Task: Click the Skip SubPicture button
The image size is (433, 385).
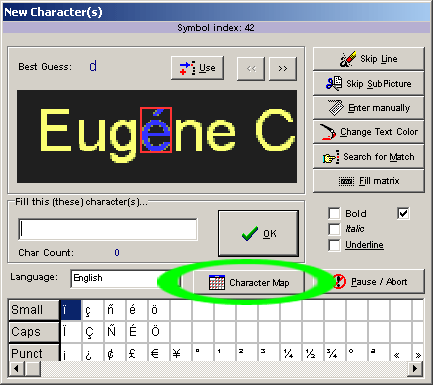Action: (x=369, y=84)
